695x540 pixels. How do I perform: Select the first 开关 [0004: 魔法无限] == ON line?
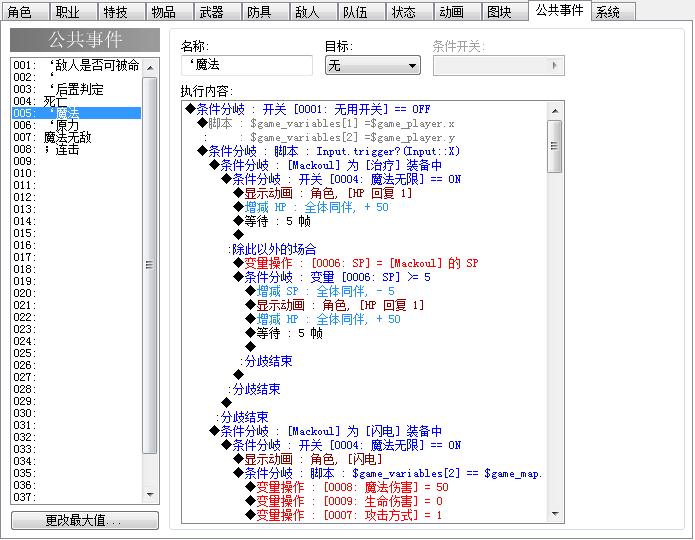(341, 179)
